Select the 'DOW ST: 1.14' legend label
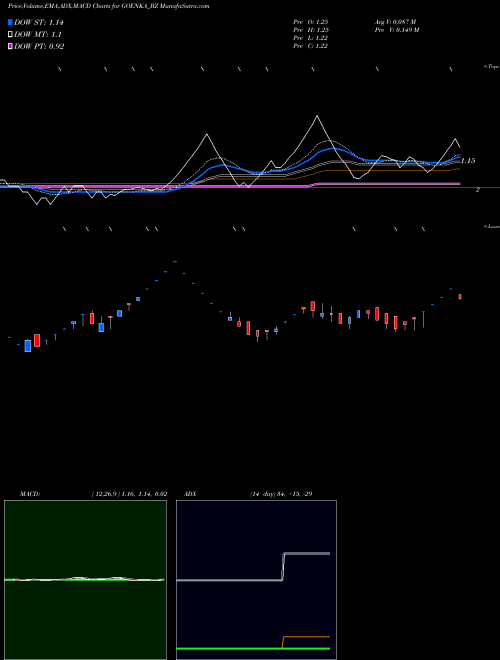 coord(39,23)
